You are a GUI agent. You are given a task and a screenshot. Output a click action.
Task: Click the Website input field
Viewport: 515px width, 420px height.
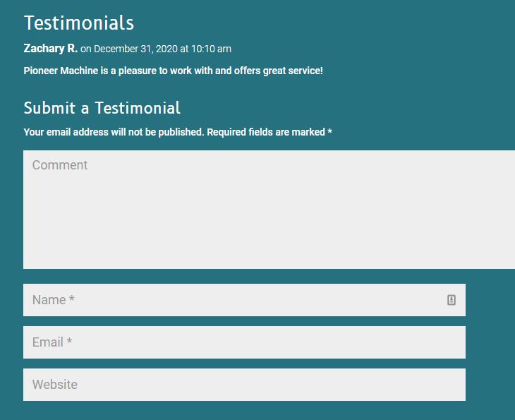pos(244,385)
